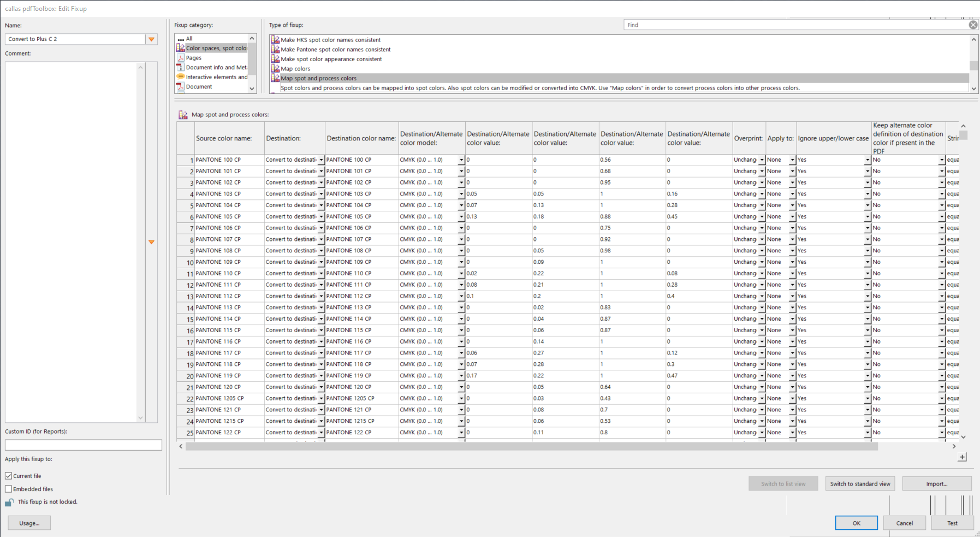Image resolution: width=980 pixels, height=537 pixels.
Task: Click the fixup lock status icon
Action: coord(9,502)
